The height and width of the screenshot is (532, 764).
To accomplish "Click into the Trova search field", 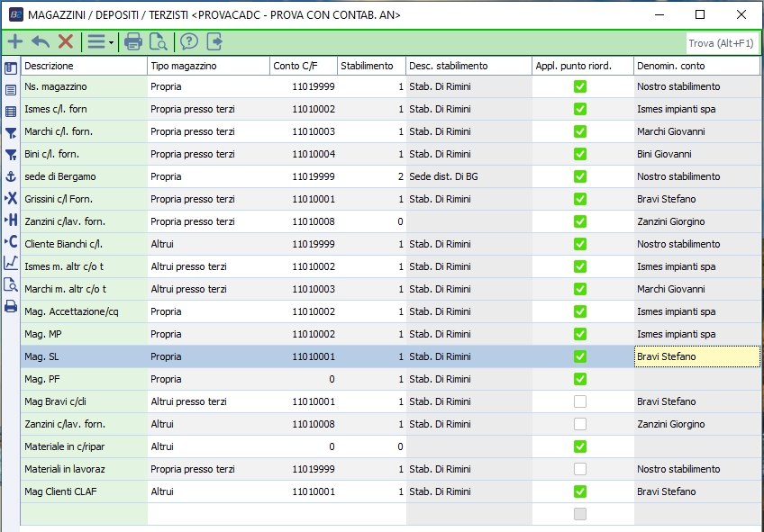I will pyautogui.click(x=722, y=43).
